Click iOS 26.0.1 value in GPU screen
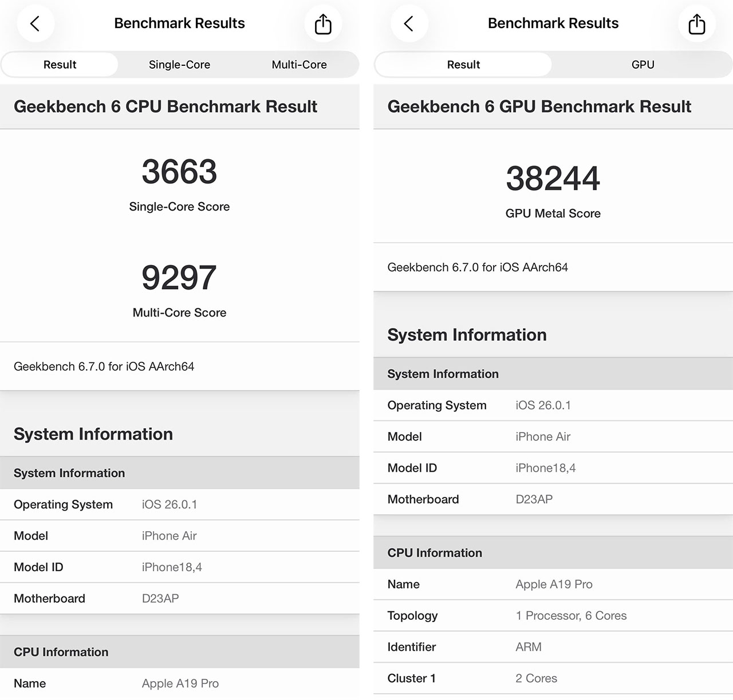The height and width of the screenshot is (700, 733). (543, 405)
